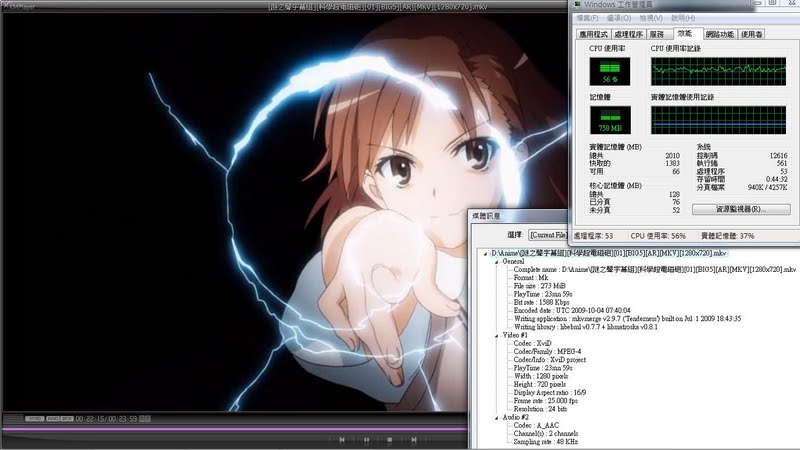Select the Encoded date row
800x450 pixels.
coord(572,310)
